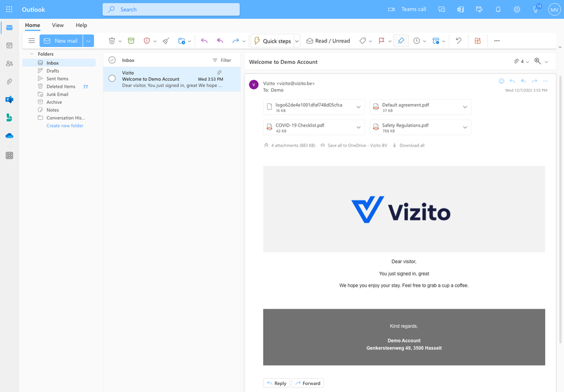Click the Reply all arrow icon

point(220,40)
